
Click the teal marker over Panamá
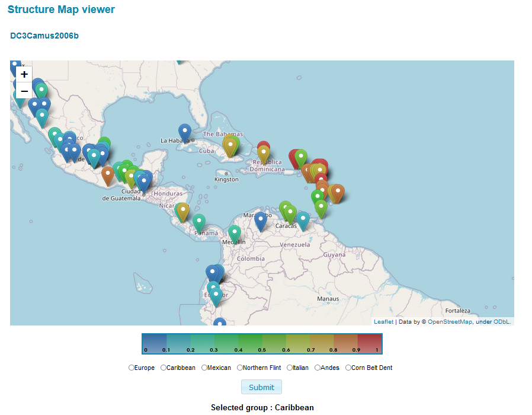(x=199, y=224)
